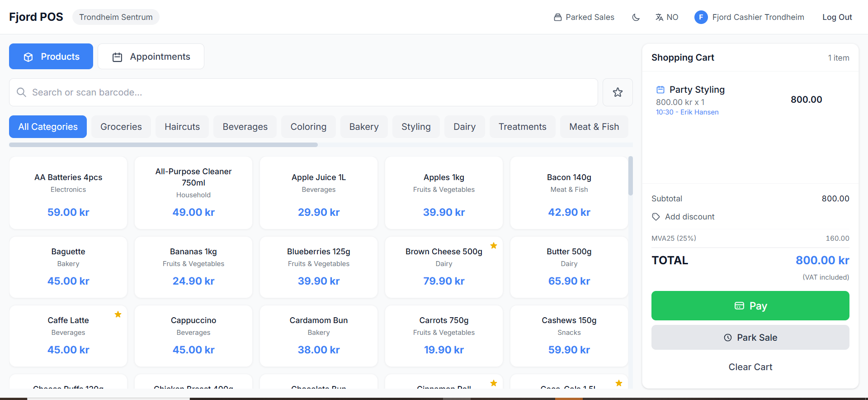Toggle favorite star on Brown Cheese 500g
The image size is (868, 400).
(x=494, y=246)
